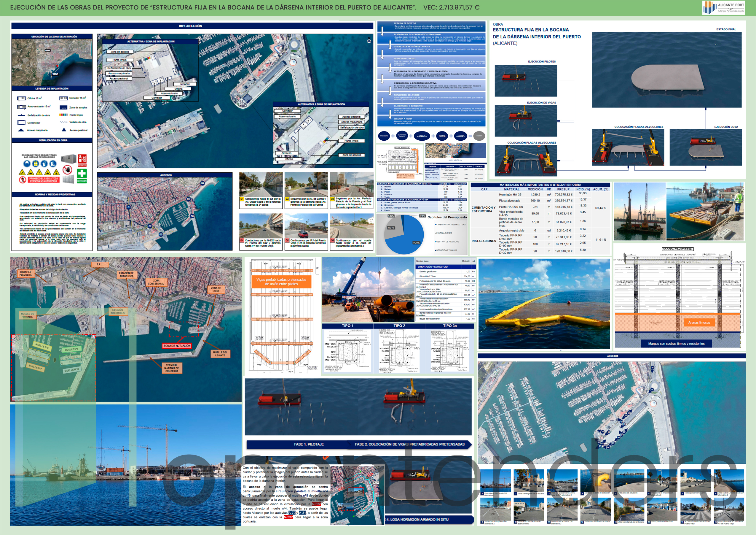Open the EJECUCIÓN LOSA render image

(x=706, y=147)
